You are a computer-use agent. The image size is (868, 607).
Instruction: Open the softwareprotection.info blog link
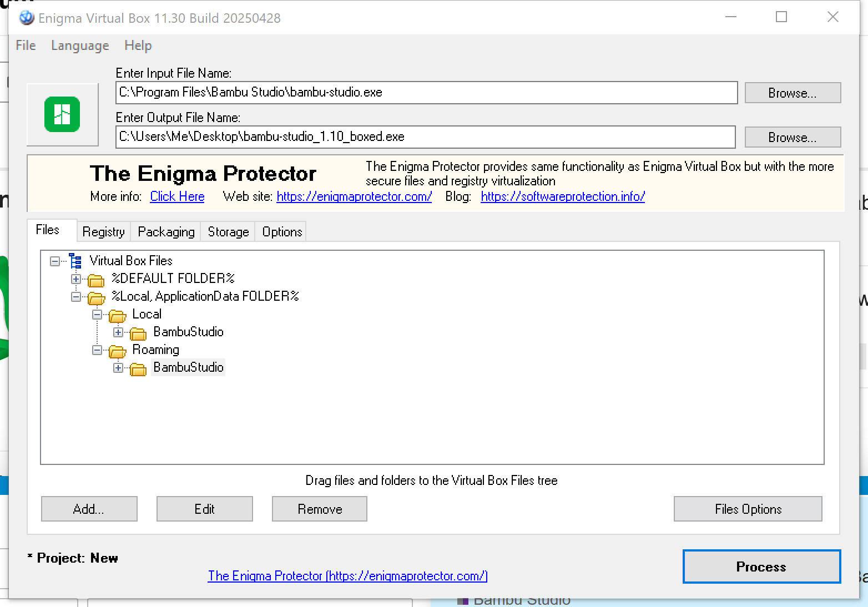563,196
